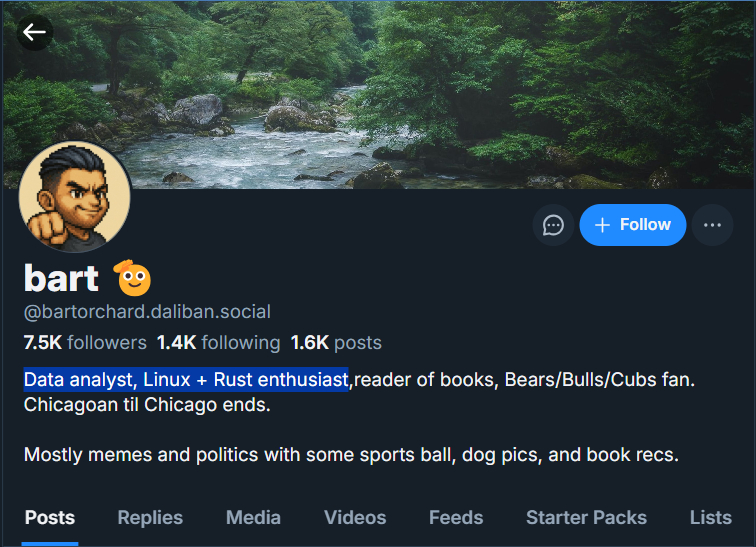Click the highlighted Data analyst bio text
This screenshot has width=756, height=547.
tap(186, 380)
